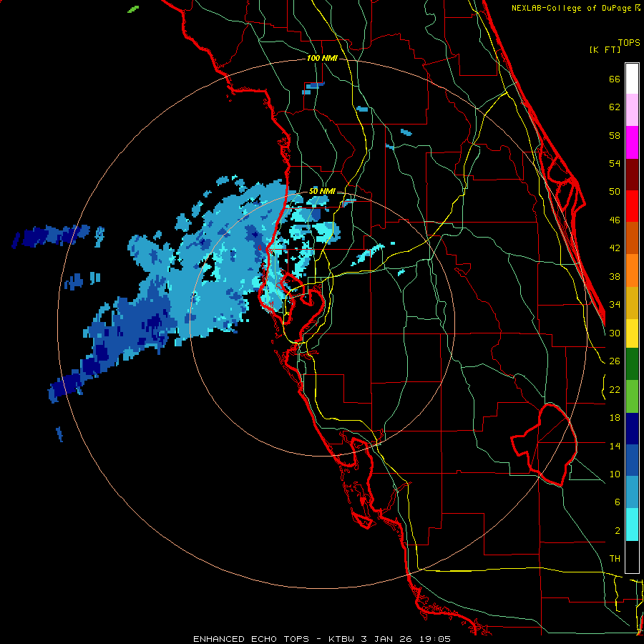
Task: Click the "TH" threshold label
Action: tap(615, 559)
